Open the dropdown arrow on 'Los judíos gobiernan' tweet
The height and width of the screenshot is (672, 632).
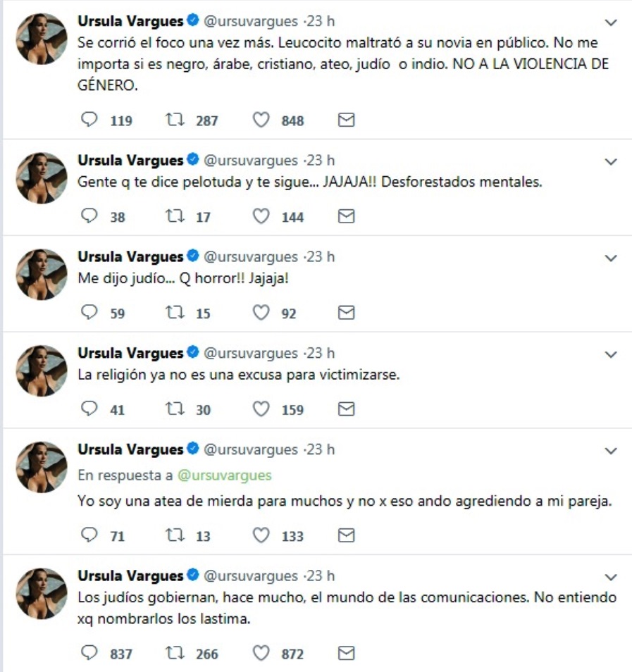[611, 576]
